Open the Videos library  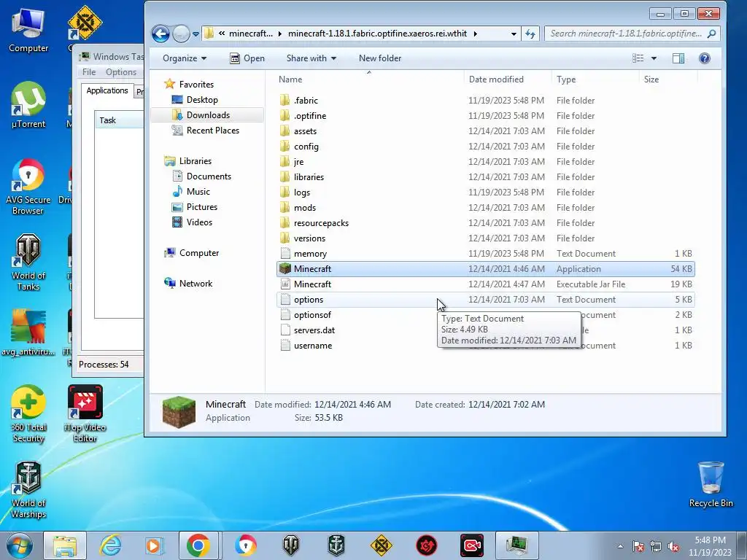coord(199,222)
